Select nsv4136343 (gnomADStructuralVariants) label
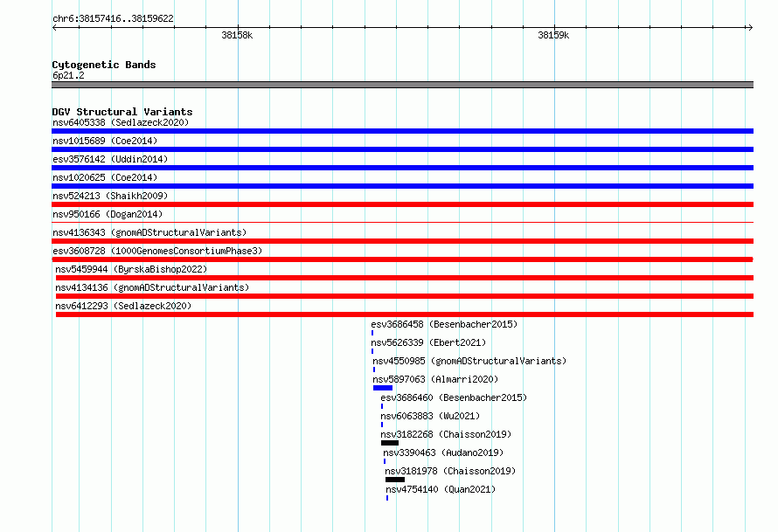Viewport: 778px width, 532px height. (149, 232)
